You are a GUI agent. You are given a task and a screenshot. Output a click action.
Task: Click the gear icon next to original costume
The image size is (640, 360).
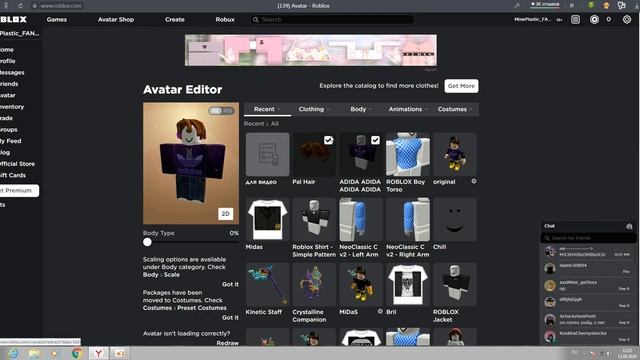tap(473, 181)
